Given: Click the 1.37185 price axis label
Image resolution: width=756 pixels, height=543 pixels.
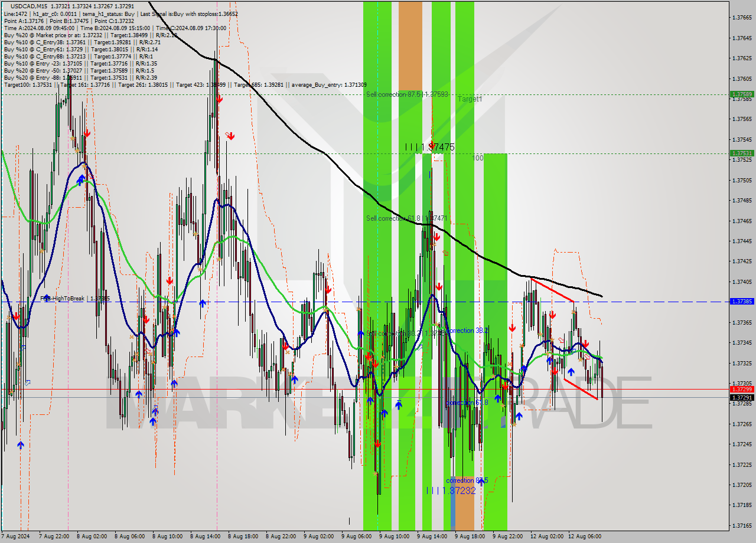Looking at the screenshot, I should pos(742,505).
